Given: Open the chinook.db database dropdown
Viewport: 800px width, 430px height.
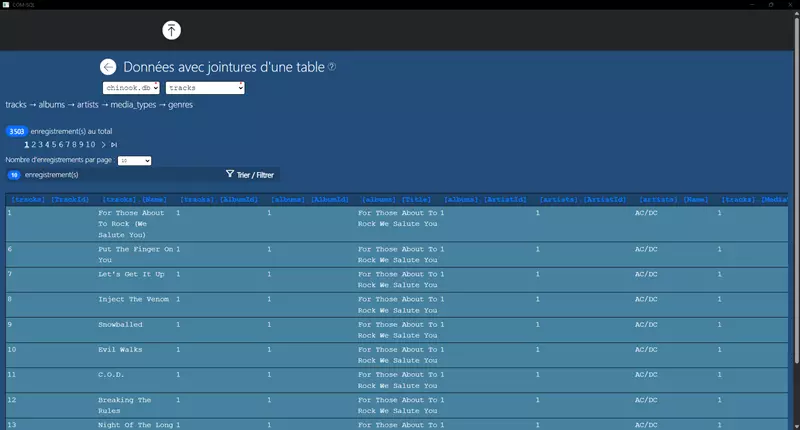Looking at the screenshot, I should 131,88.
